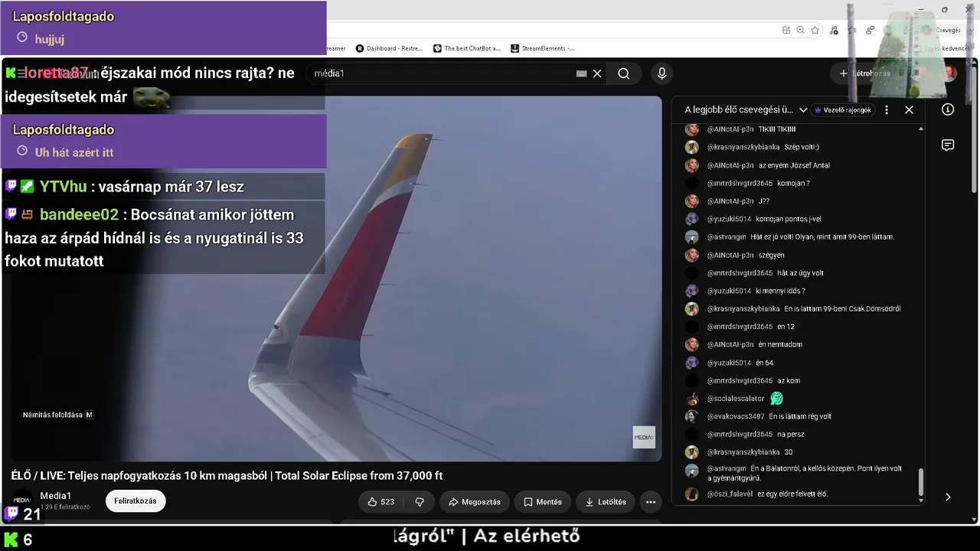The width and height of the screenshot is (980, 551).
Task: Open the Vezető rajongók top fans chip
Action: (x=843, y=110)
